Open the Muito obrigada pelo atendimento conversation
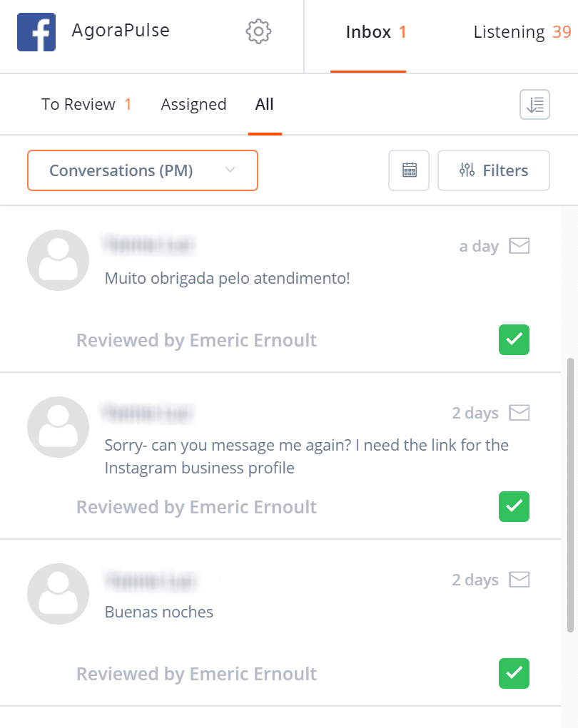 pos(227,277)
